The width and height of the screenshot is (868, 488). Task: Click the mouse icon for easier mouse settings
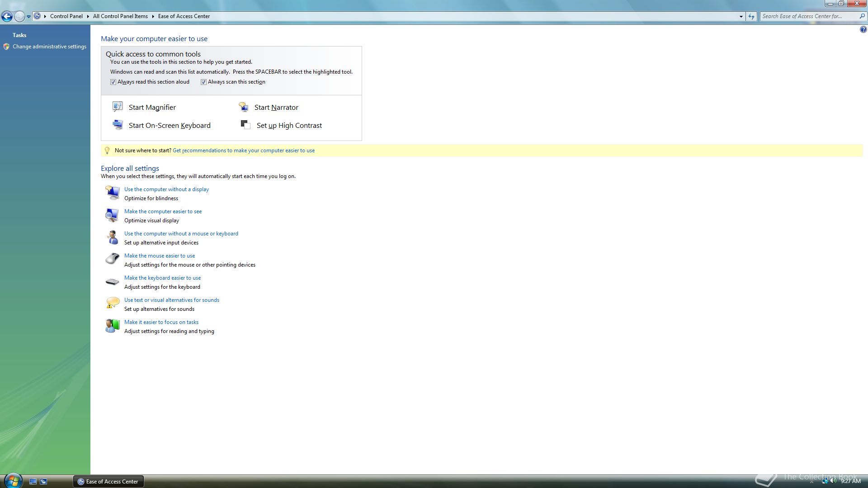[112, 259]
